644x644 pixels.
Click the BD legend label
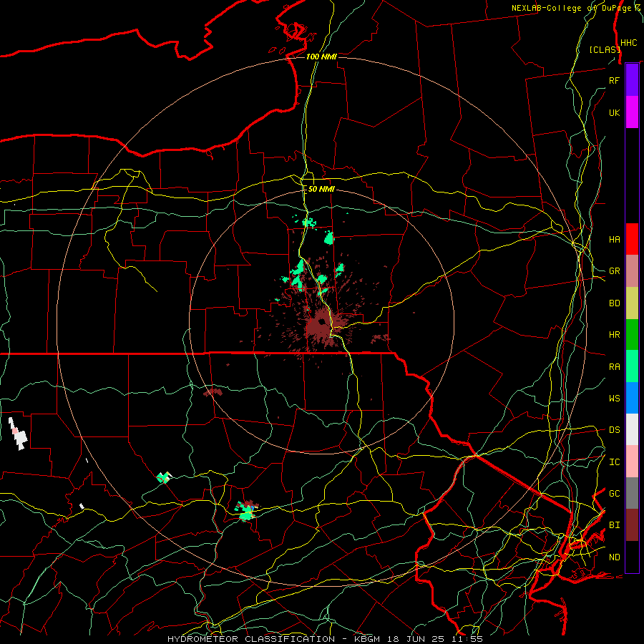tap(614, 303)
